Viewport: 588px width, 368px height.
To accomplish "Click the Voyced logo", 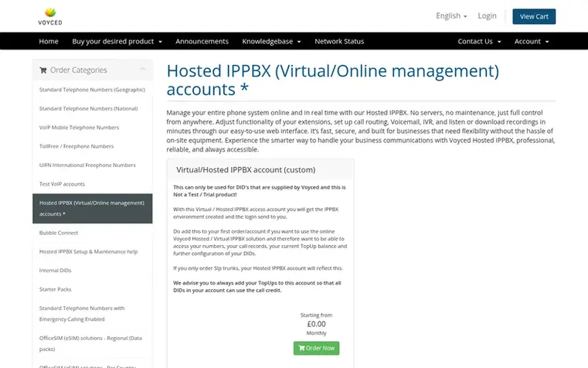I will coord(50,16).
